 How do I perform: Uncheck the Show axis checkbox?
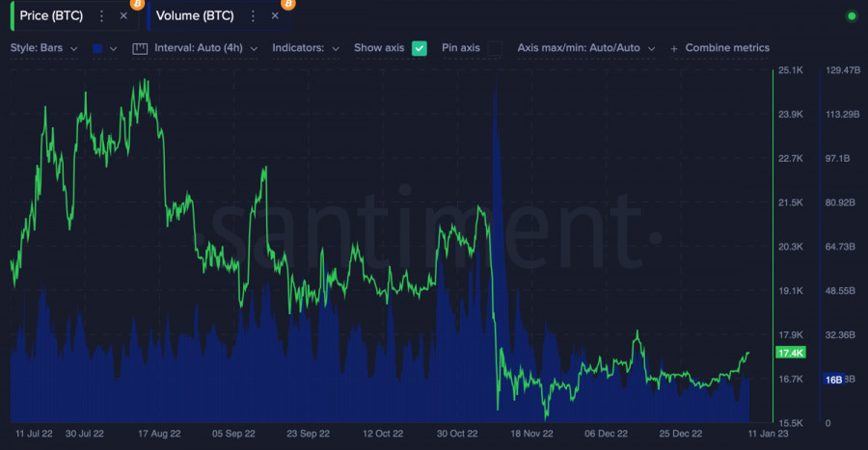point(420,48)
